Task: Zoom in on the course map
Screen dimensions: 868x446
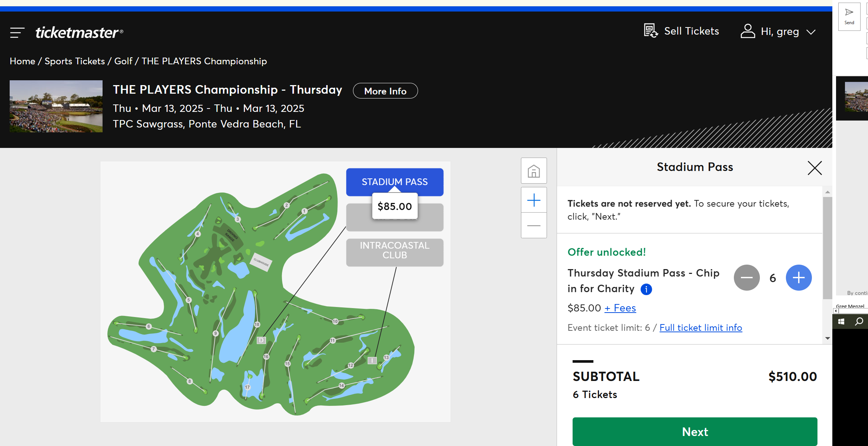Action: click(534, 200)
